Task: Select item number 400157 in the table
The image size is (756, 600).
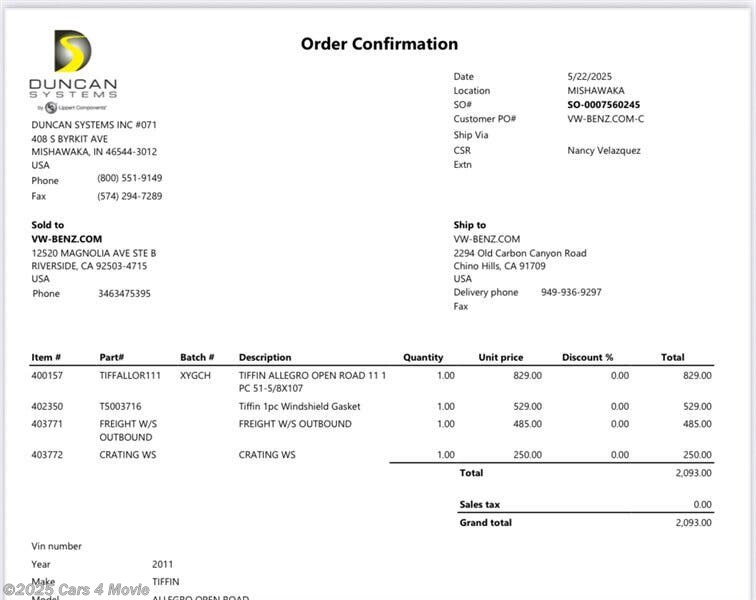Action: tap(47, 376)
